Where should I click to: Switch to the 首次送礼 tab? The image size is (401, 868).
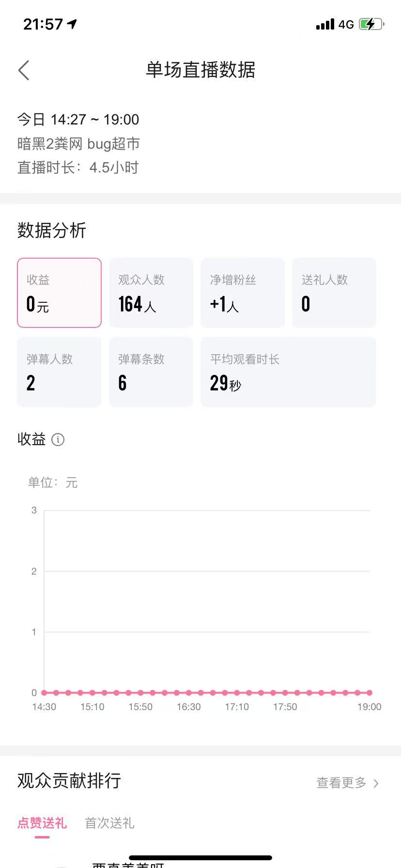[x=109, y=823]
